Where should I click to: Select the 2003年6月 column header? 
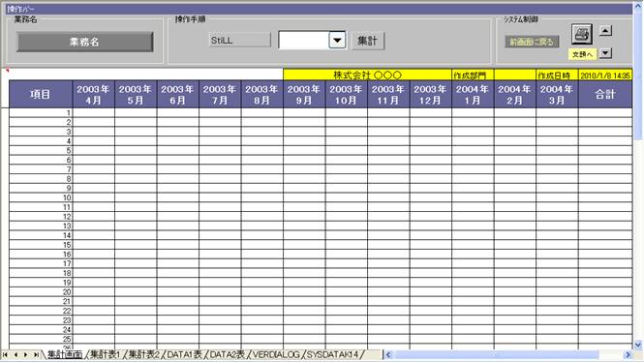point(178,95)
